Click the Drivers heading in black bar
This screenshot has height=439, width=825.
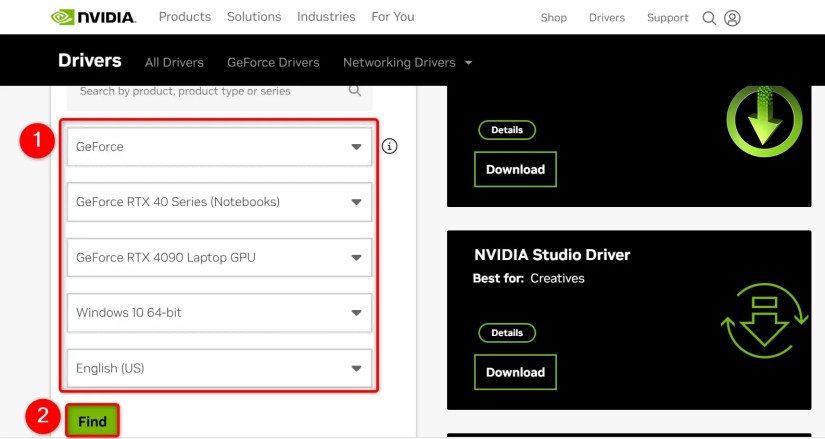(89, 61)
